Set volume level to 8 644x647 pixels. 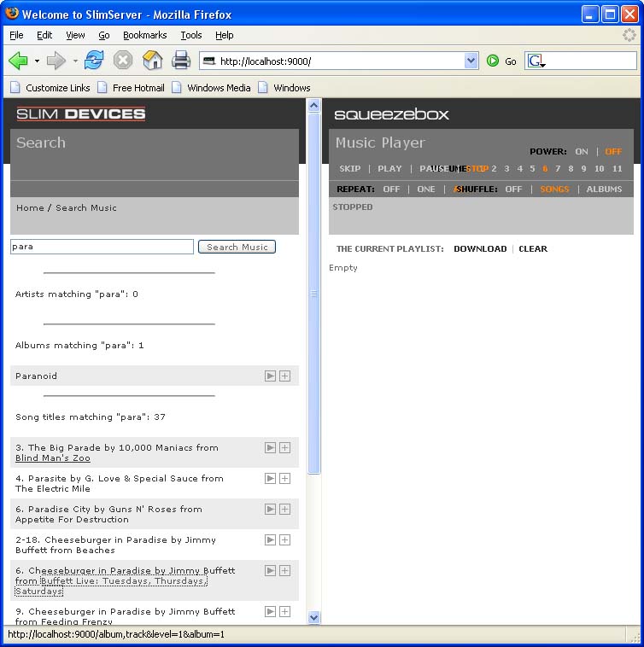571,169
